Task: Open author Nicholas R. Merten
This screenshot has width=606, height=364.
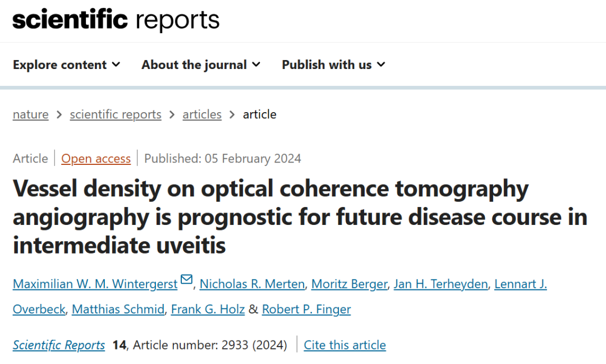Action: click(x=252, y=284)
